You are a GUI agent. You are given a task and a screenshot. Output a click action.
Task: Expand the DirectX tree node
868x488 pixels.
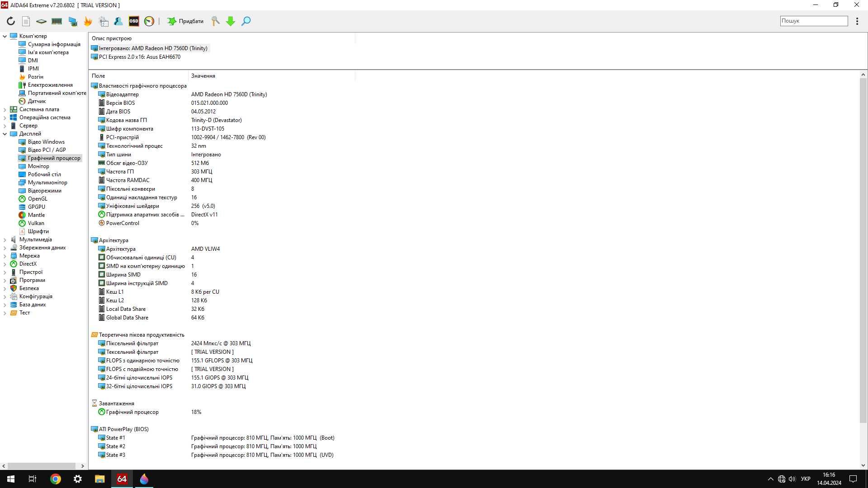(5, 264)
